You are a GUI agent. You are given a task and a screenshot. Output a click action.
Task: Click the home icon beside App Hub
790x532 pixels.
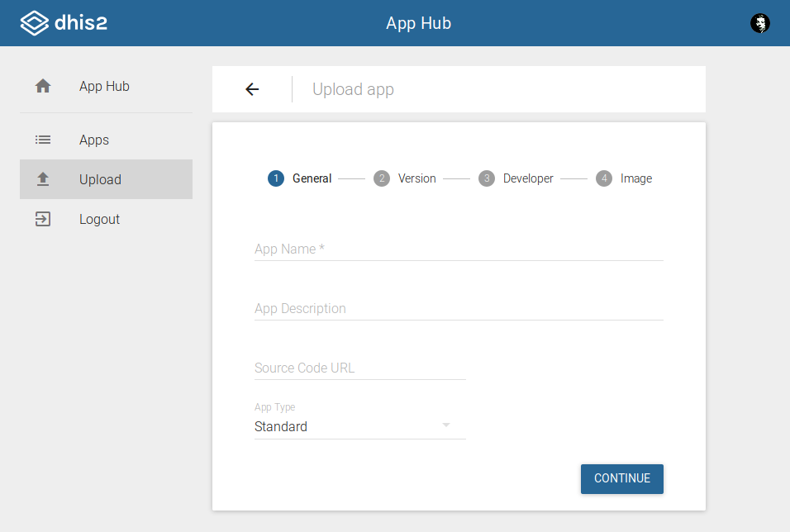pyautogui.click(x=43, y=86)
